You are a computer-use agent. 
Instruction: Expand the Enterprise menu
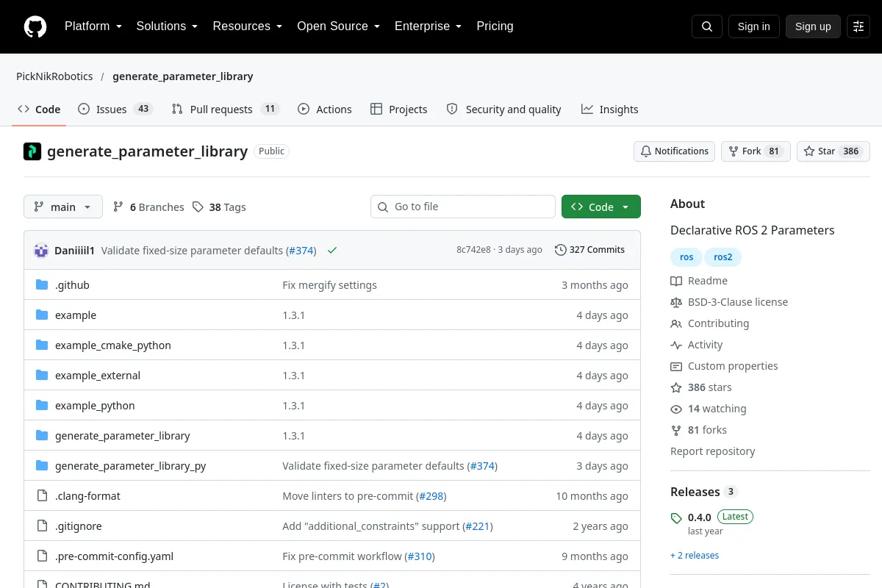coord(429,26)
